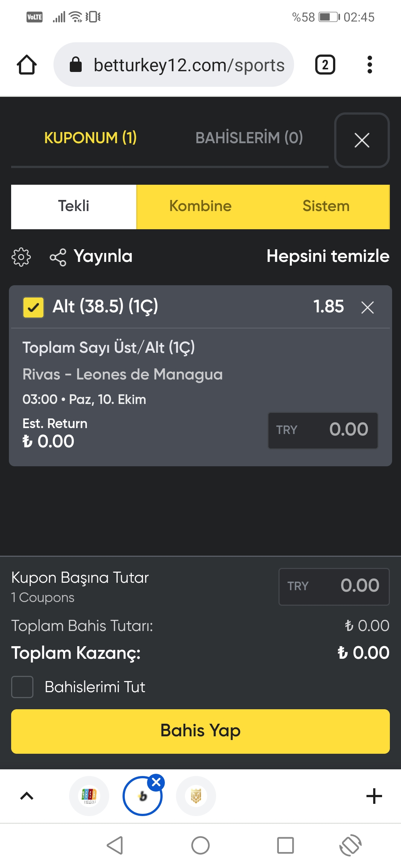The height and width of the screenshot is (868, 401).
Task: Tap the Android back navigation triangle
Action: click(115, 845)
